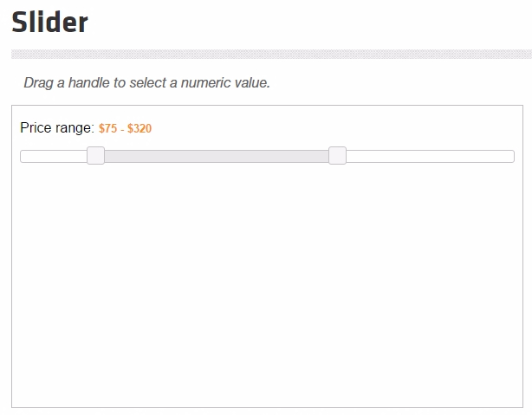Image resolution: width=532 pixels, height=415 pixels.
Task: Click the "Slider" page heading
Action: coord(50,22)
